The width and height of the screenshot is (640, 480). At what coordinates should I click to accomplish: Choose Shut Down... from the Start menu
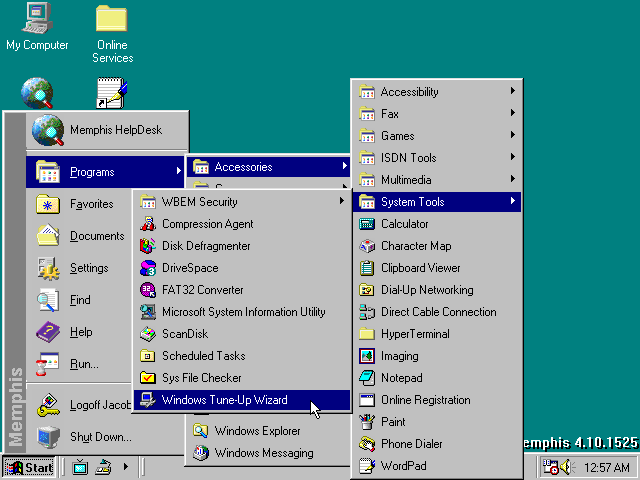pyautogui.click(x=107, y=437)
